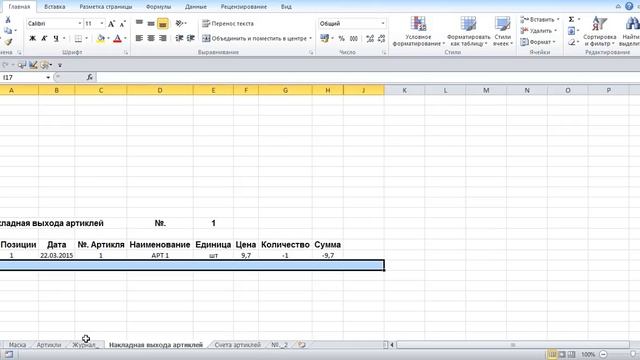Click Перенос текста wrap text button
This screenshot has height=360, width=640.
[228, 24]
